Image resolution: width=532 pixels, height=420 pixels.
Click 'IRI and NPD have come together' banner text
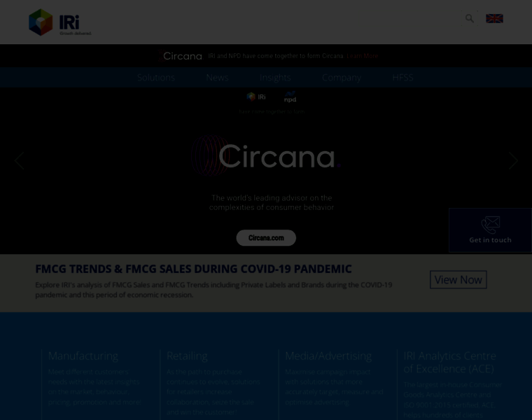pos(276,56)
